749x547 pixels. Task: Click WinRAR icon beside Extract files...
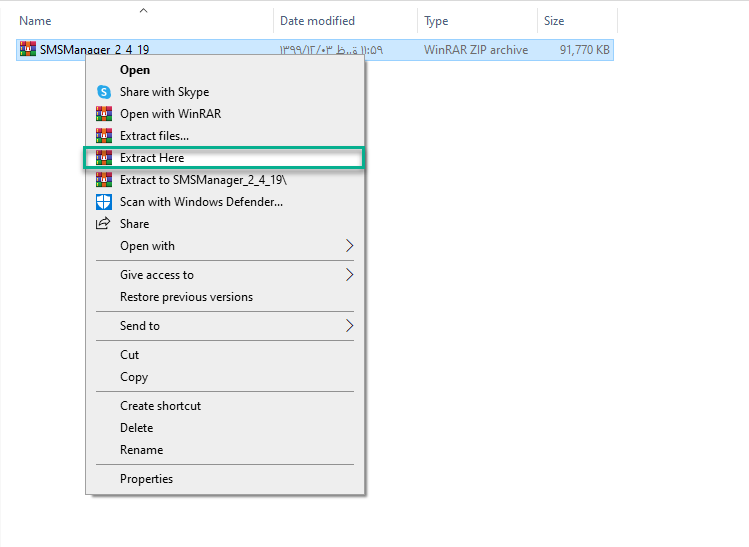pyautogui.click(x=104, y=136)
